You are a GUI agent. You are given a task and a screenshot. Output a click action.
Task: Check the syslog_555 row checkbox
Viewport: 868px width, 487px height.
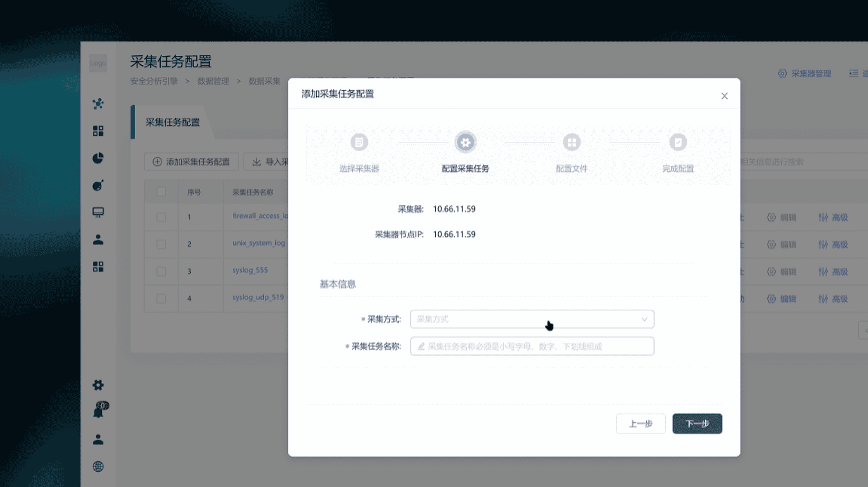(161, 271)
